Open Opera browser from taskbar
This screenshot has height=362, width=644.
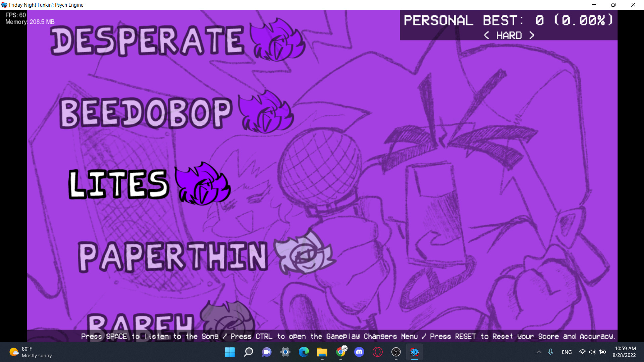pos(378,352)
